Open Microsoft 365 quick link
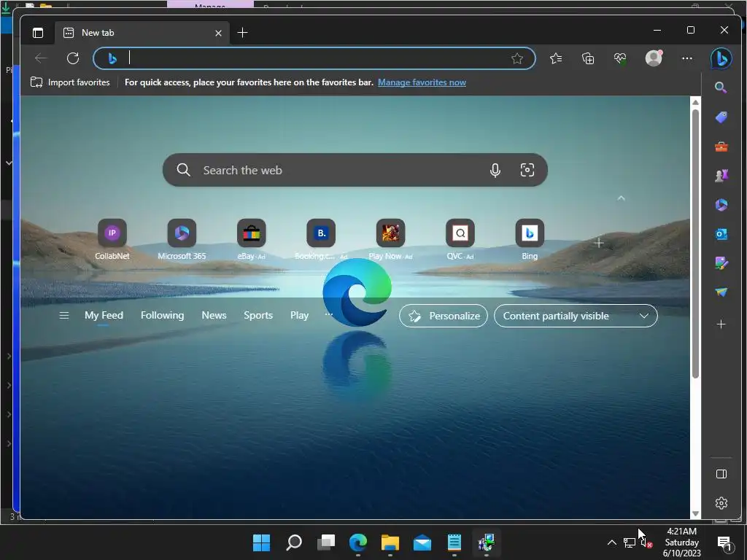Viewport: 747px width, 560px height. tap(182, 239)
